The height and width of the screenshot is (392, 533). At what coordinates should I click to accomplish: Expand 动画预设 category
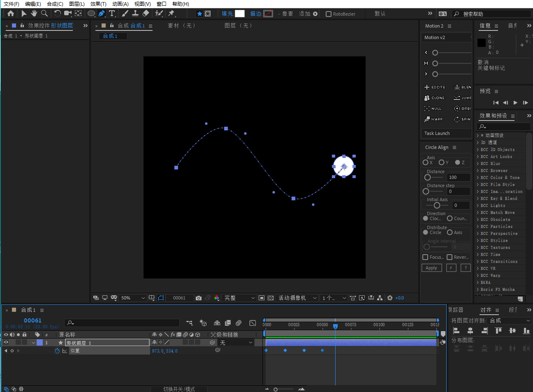(478, 135)
